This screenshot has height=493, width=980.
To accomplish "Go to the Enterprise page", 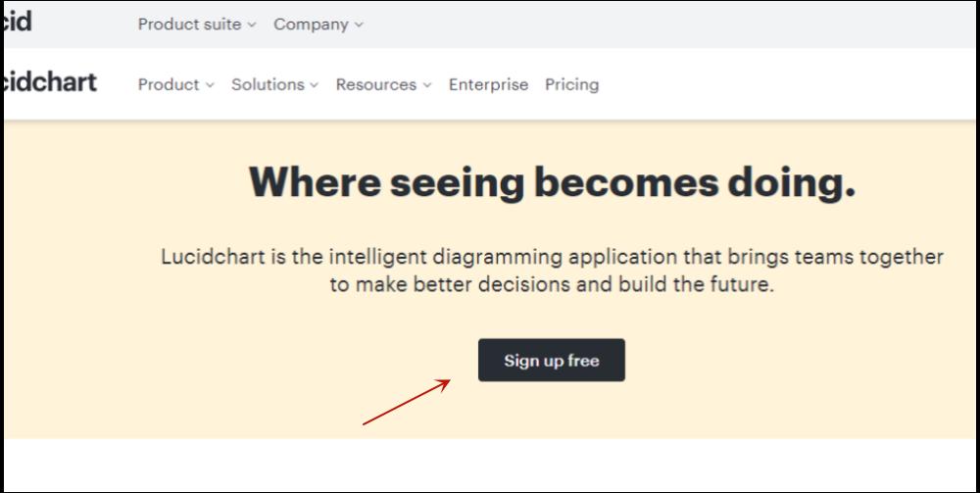I will pos(488,84).
